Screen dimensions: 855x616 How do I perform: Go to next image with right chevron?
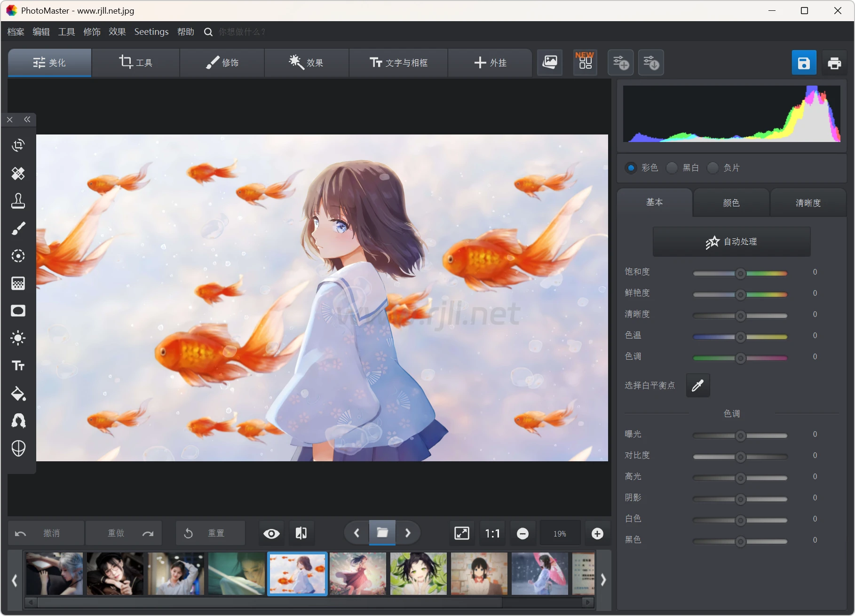(x=408, y=533)
